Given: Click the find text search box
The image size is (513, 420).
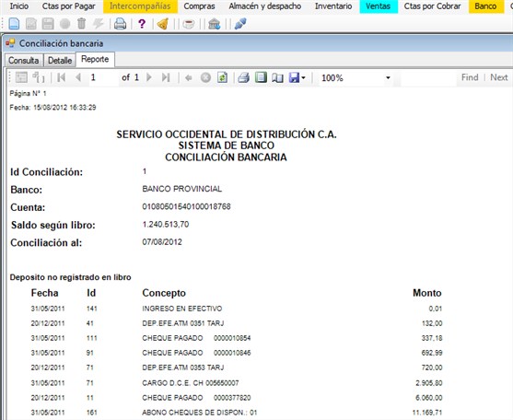Looking at the screenshot, I should [428, 78].
